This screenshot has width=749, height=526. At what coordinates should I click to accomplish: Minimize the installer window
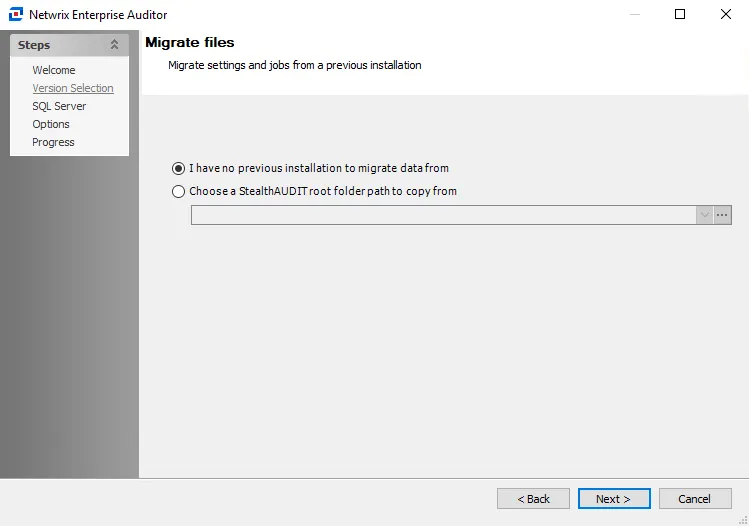635,14
